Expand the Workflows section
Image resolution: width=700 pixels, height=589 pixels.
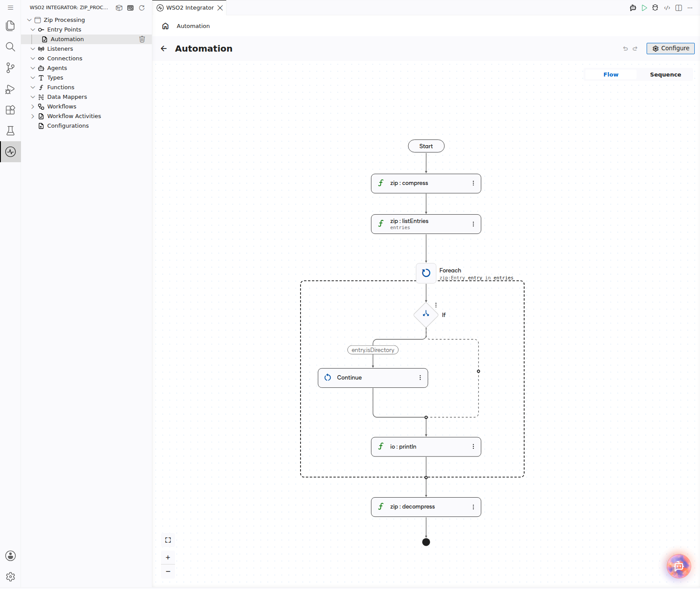click(33, 107)
